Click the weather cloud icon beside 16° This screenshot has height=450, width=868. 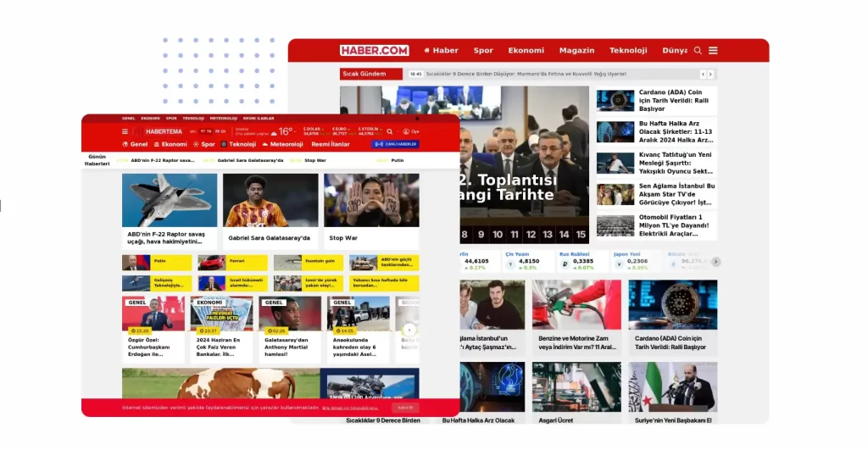[x=274, y=133]
